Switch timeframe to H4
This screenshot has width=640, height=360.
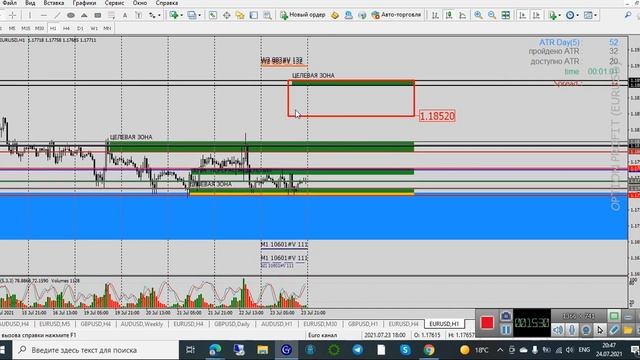pyautogui.click(x=67, y=28)
